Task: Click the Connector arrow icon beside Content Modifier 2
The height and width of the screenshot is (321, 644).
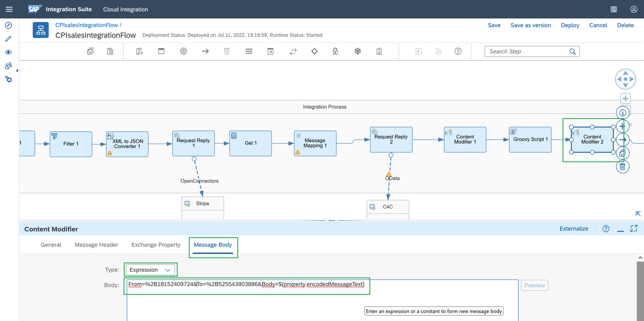Action: click(x=623, y=140)
